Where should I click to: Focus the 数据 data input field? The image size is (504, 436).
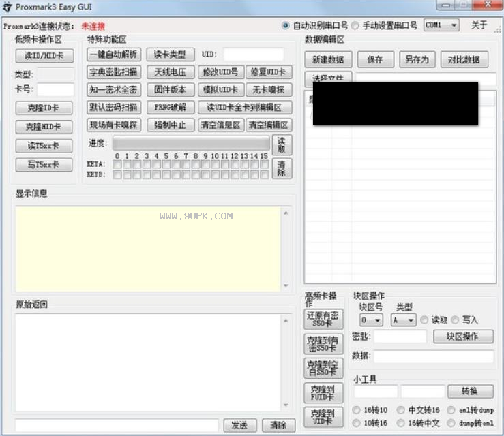pos(434,356)
